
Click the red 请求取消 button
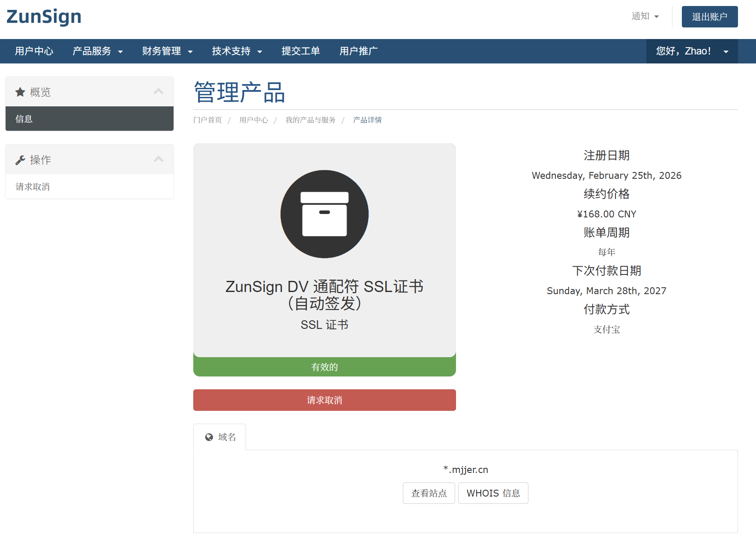click(324, 400)
